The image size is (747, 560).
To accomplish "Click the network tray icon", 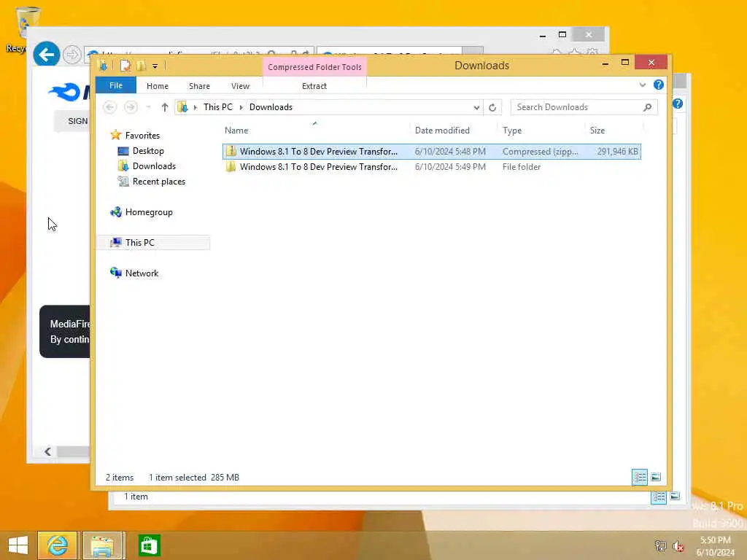I will (x=660, y=545).
